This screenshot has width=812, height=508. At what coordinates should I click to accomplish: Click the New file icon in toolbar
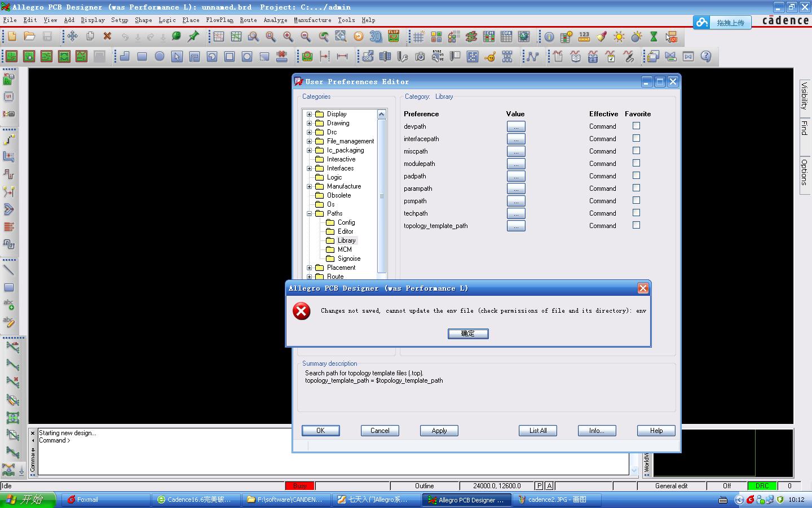click(x=12, y=36)
